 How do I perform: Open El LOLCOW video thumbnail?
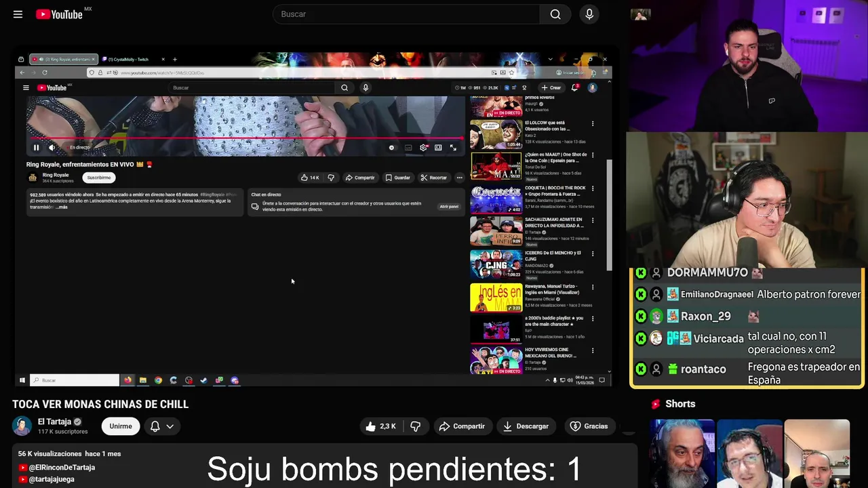coord(496,134)
